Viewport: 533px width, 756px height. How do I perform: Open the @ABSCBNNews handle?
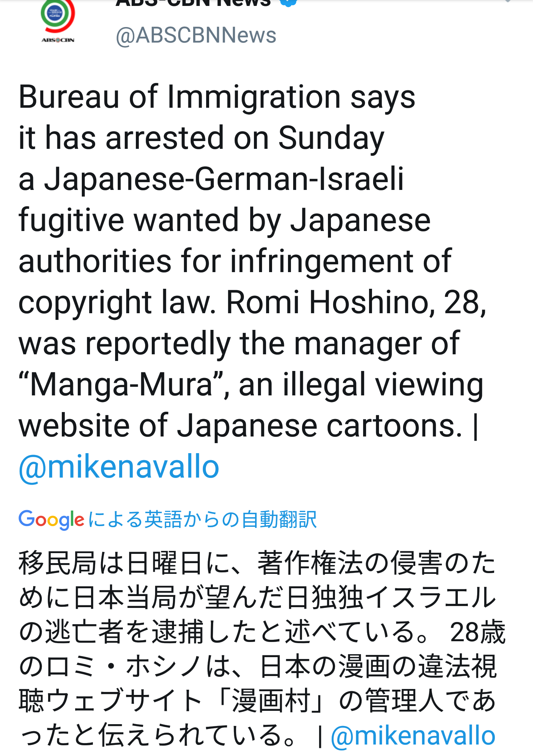click(196, 36)
